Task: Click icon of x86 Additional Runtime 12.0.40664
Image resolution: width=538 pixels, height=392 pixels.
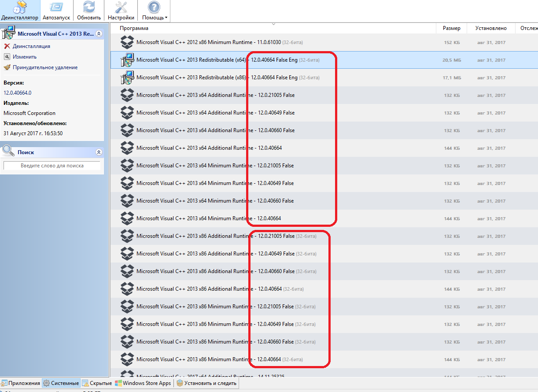Action: (x=127, y=289)
